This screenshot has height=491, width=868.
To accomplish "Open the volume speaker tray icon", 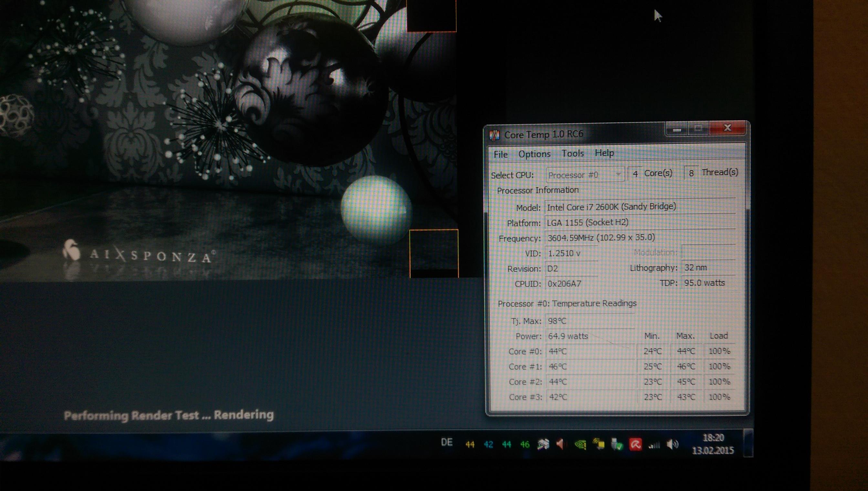I will (x=672, y=445).
